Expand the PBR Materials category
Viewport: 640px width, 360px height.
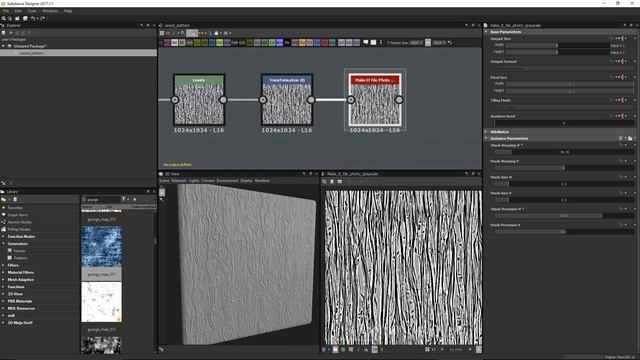click(x=4, y=301)
